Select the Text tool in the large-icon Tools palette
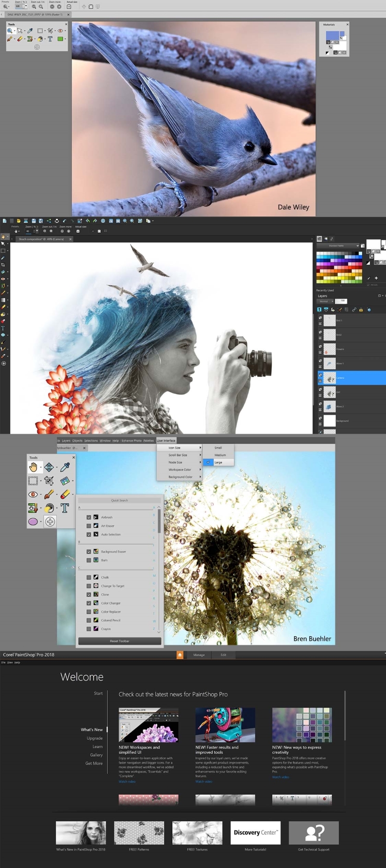Viewport: 386px width, 868px height. click(x=65, y=508)
